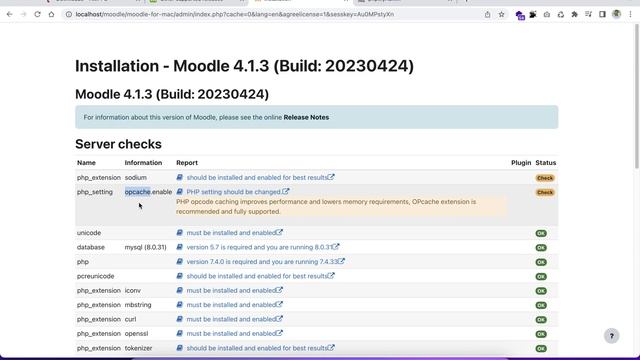
Task: Click the address bar URL
Action: pyautogui.click(x=235, y=14)
